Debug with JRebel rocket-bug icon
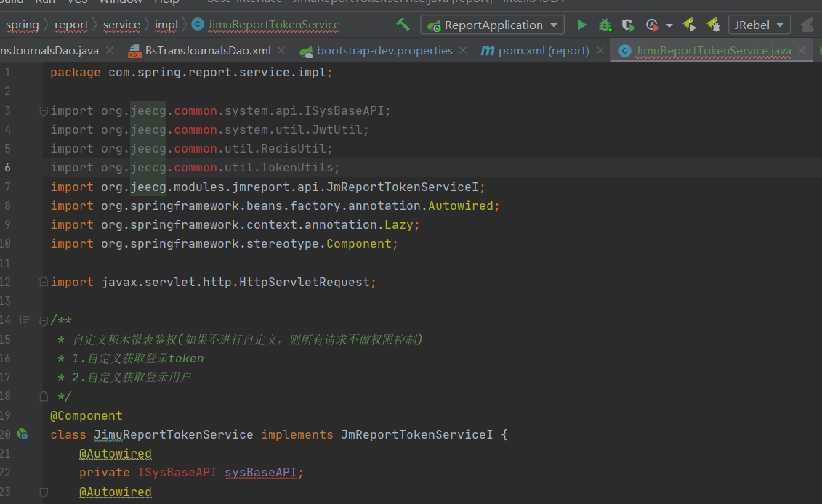The height and width of the screenshot is (504, 822). coord(713,25)
